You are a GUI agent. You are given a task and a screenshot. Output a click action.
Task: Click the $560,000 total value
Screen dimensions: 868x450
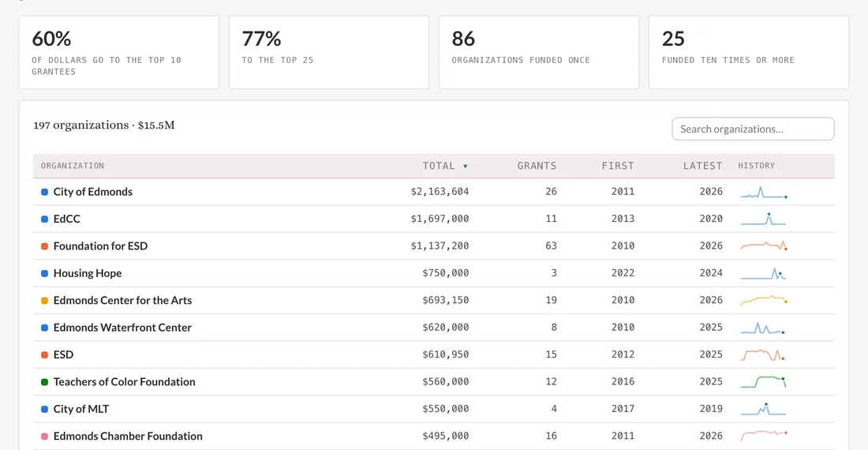click(x=446, y=381)
